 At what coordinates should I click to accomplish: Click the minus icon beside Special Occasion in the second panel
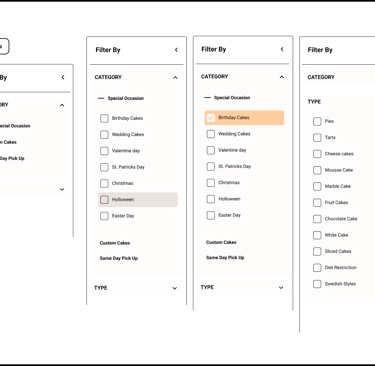coord(101,98)
